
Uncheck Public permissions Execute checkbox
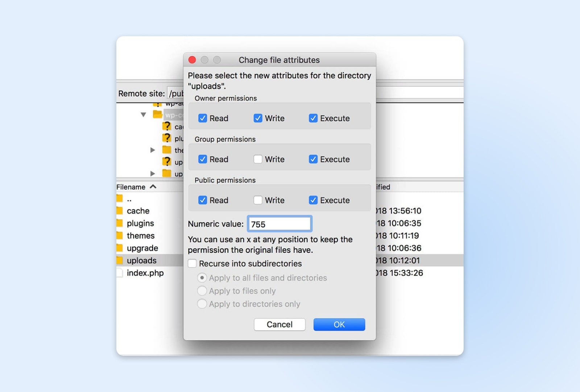coord(313,200)
